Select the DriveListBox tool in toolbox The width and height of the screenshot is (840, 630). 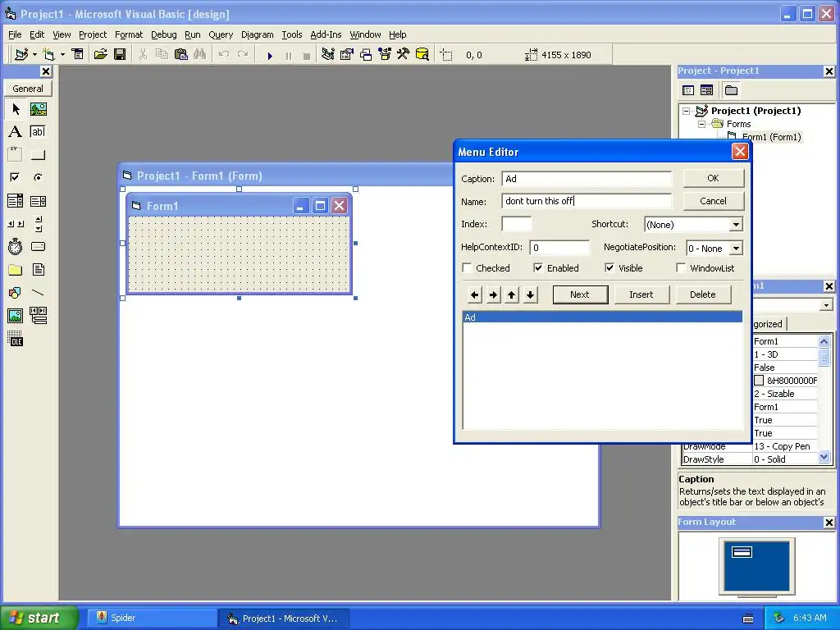coord(38,246)
